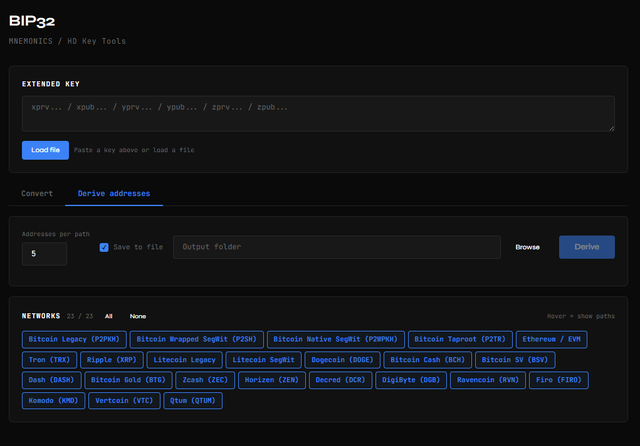640x446 pixels.
Task: Click the Derive button
Action: [x=587, y=247]
